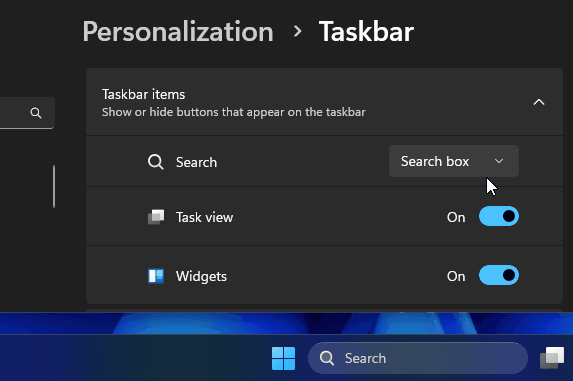Click the sidebar scrollbar thumb
The height and width of the screenshot is (381, 573).
pos(54,186)
